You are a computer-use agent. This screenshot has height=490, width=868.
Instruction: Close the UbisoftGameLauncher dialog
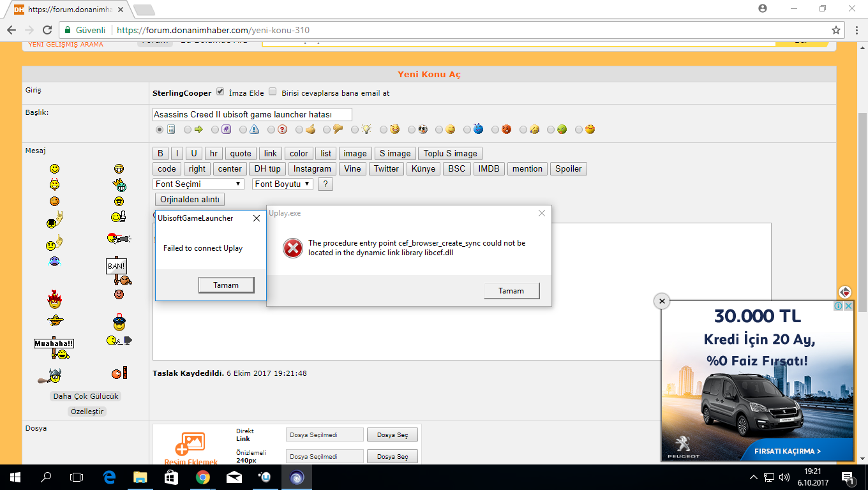click(256, 218)
